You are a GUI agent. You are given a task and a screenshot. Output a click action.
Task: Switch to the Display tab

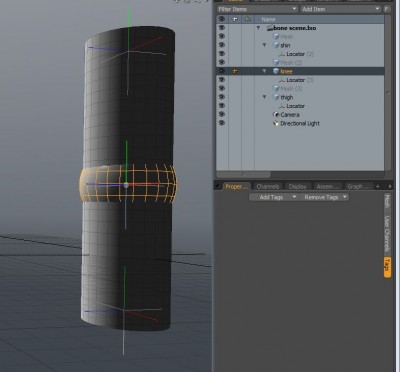click(x=297, y=187)
